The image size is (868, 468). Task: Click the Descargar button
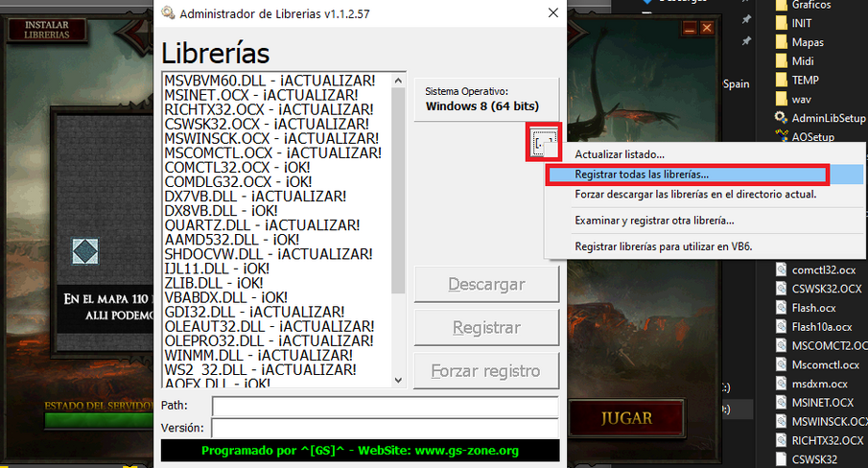pos(486,284)
